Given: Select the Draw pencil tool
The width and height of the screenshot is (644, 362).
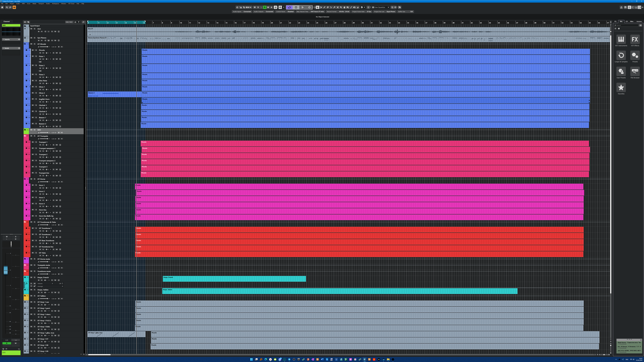Looking at the screenshot, I should (x=324, y=7).
